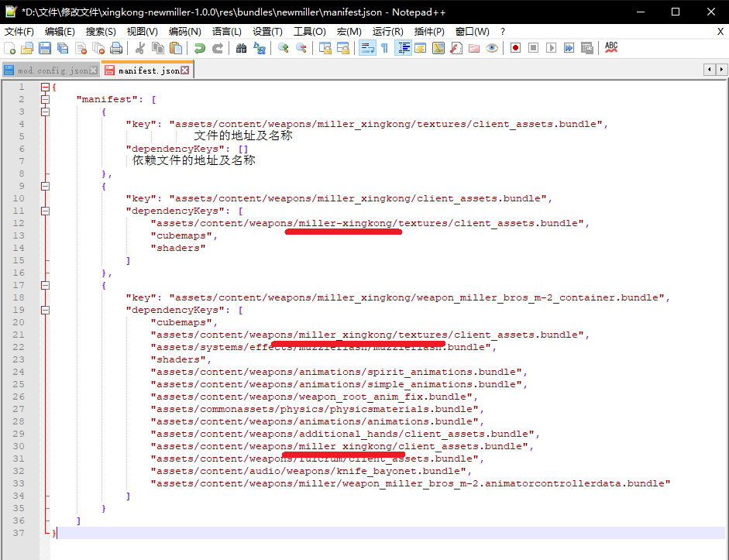Open the ? help menu

503,32
